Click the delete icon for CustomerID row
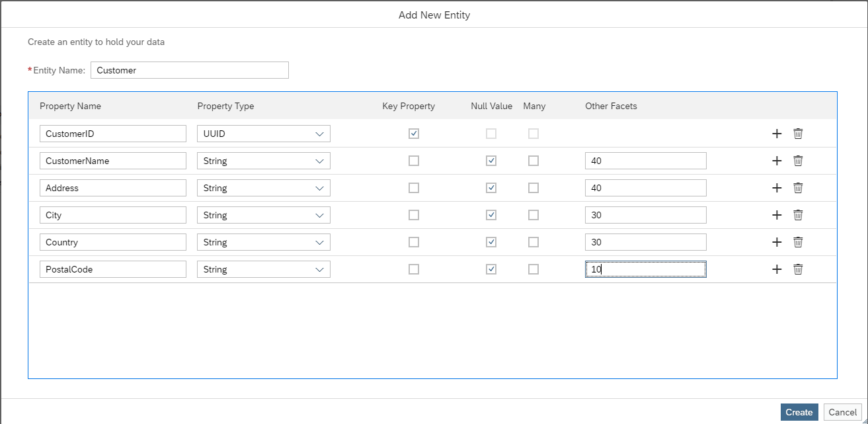 (798, 133)
